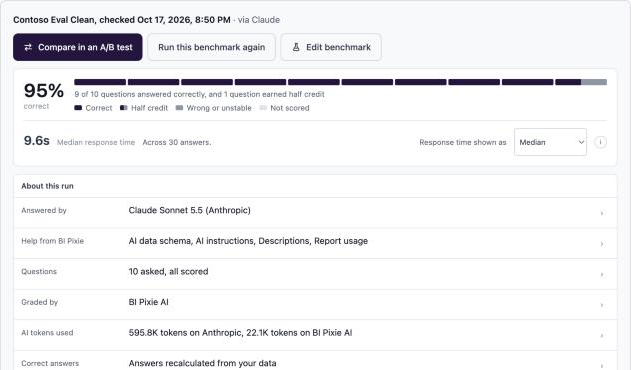Click the Correct legend swatch

[78, 107]
